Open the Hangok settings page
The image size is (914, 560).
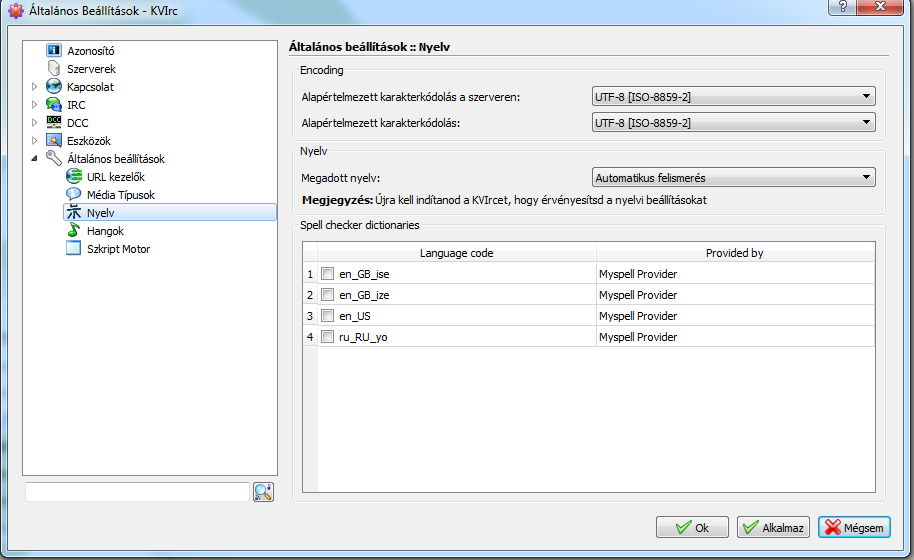click(x=105, y=231)
